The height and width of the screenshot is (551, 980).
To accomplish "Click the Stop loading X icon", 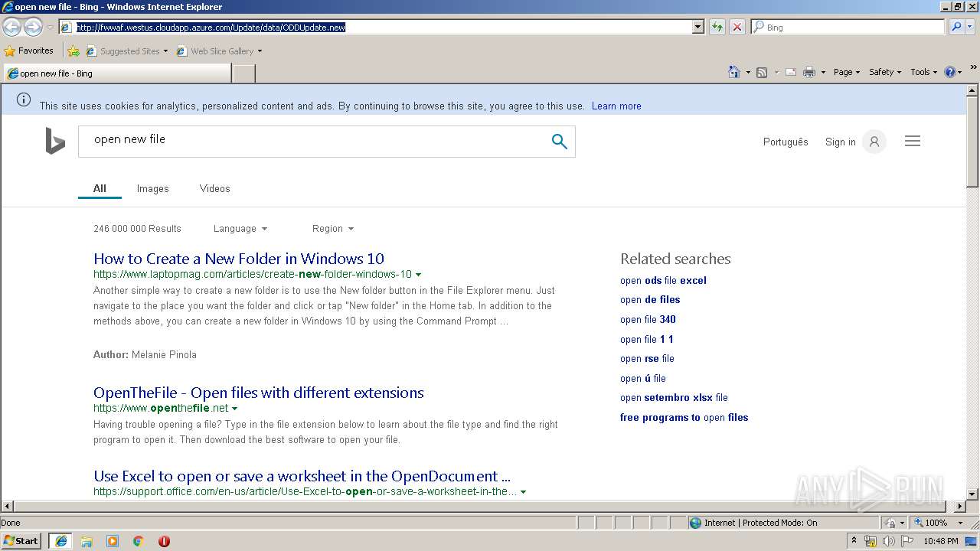I will point(737,27).
